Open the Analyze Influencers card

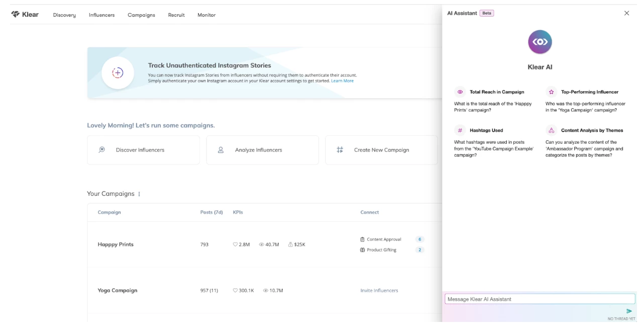262,150
